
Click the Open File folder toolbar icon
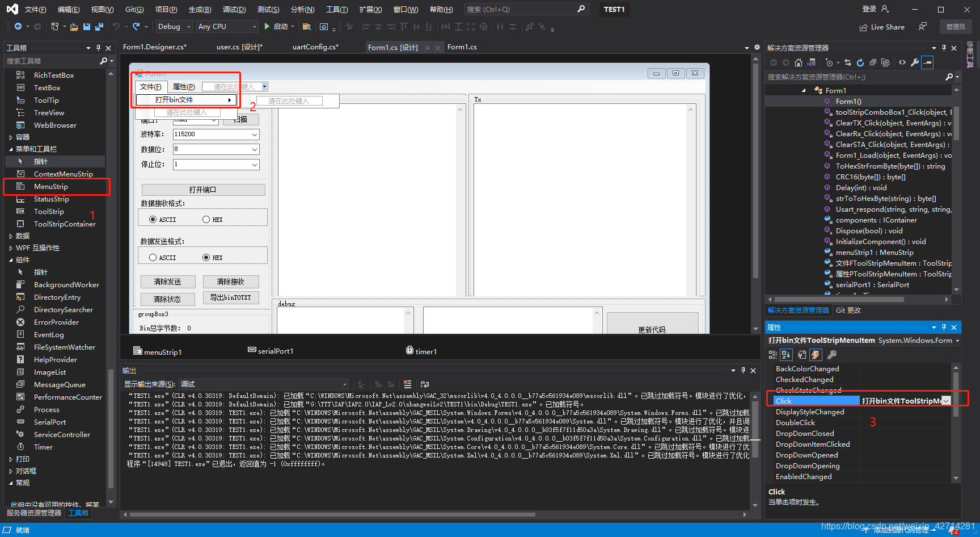(74, 27)
